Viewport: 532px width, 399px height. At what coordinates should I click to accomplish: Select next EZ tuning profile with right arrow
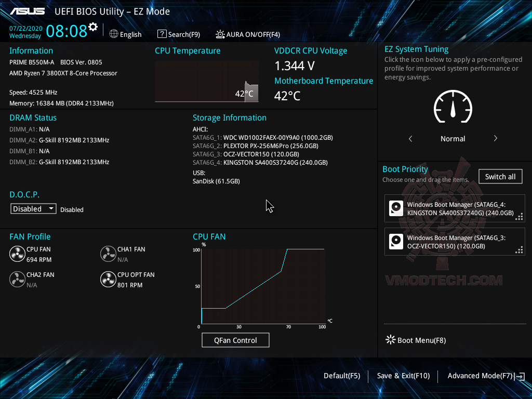tap(495, 138)
